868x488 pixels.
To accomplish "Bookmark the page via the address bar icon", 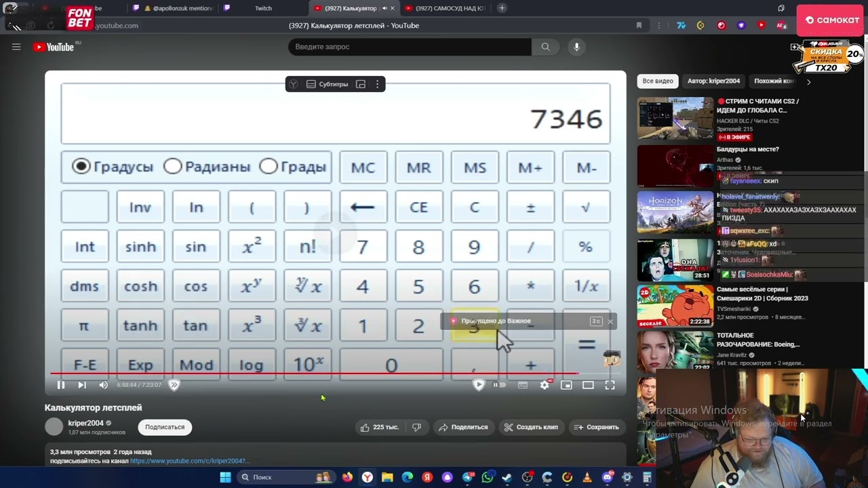I will 639,26.
